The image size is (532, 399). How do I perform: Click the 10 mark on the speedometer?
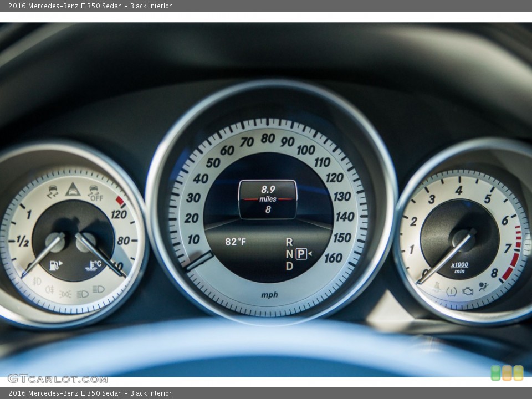point(194,239)
